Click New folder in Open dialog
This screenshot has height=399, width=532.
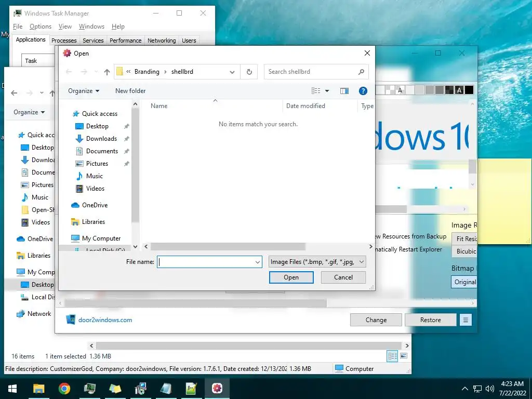pyautogui.click(x=130, y=91)
